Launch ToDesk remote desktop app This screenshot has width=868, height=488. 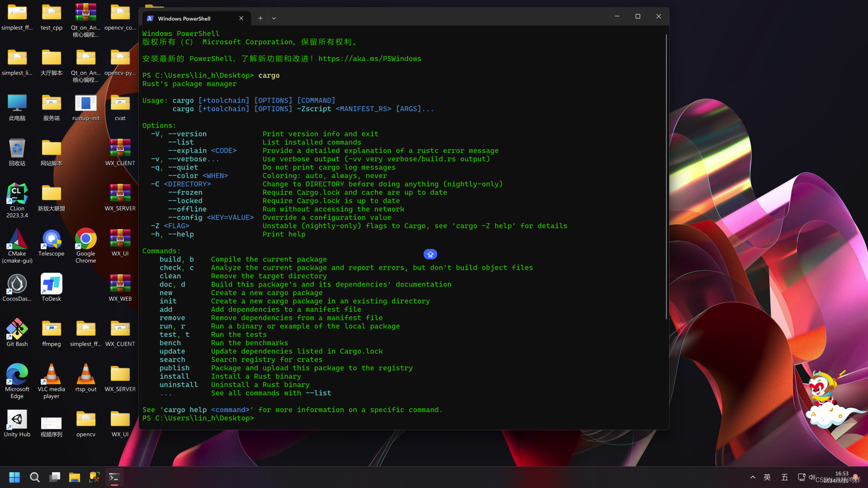pos(51,283)
